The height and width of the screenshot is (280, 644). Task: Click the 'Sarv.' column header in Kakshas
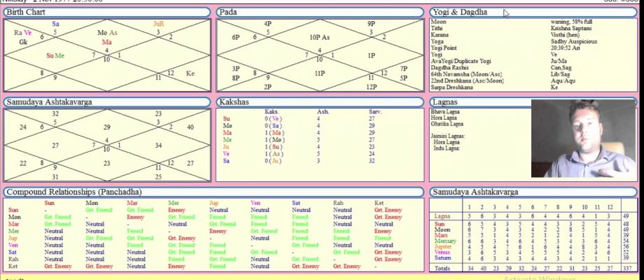pyautogui.click(x=375, y=112)
